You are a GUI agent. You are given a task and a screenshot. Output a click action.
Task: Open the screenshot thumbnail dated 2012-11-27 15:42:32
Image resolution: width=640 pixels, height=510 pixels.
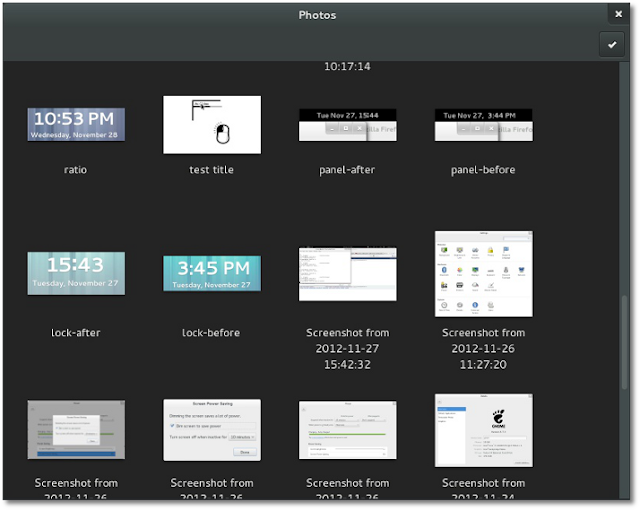click(x=347, y=274)
